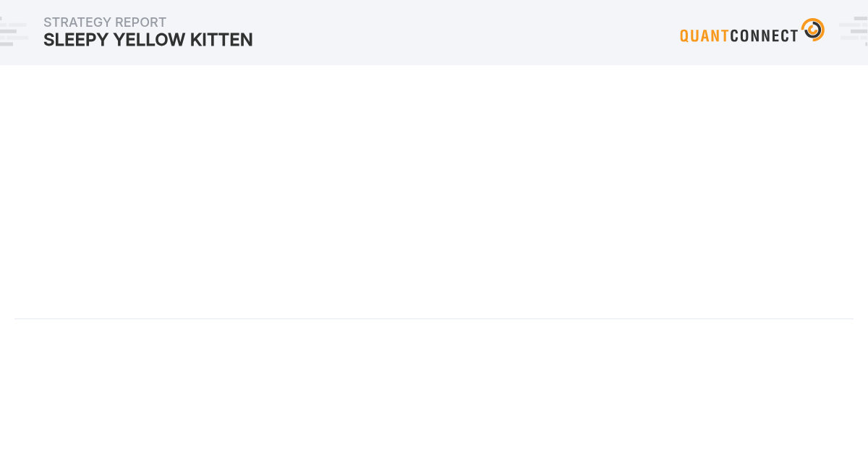
Task: Click the empty header bar between title and logo
Action: click(x=463, y=33)
